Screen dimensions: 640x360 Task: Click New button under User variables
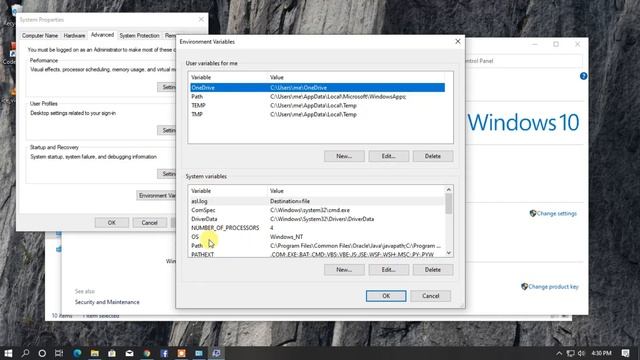coord(344,156)
